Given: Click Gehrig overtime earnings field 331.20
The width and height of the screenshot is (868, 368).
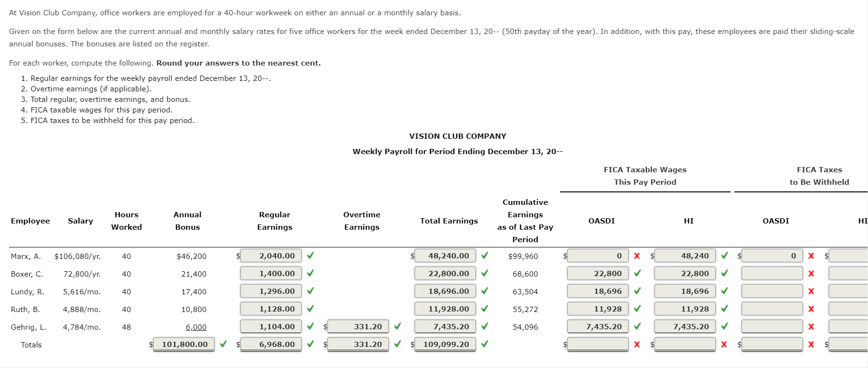Looking at the screenshot, I should (x=358, y=326).
